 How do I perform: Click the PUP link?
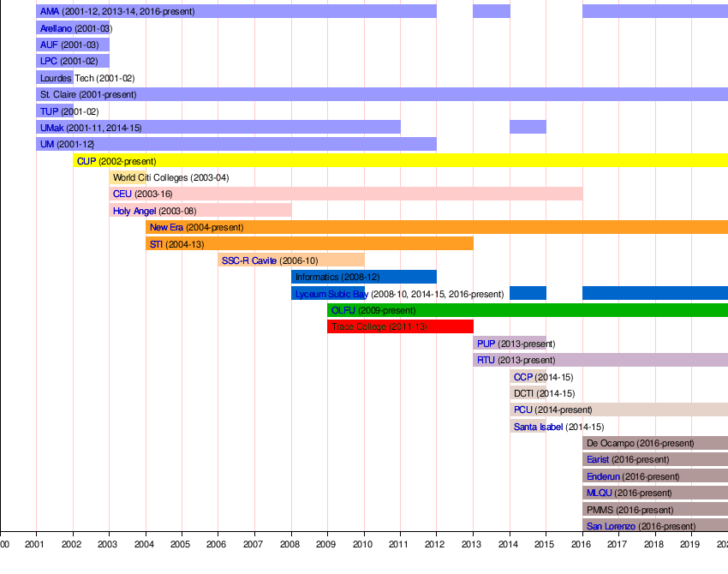point(486,344)
